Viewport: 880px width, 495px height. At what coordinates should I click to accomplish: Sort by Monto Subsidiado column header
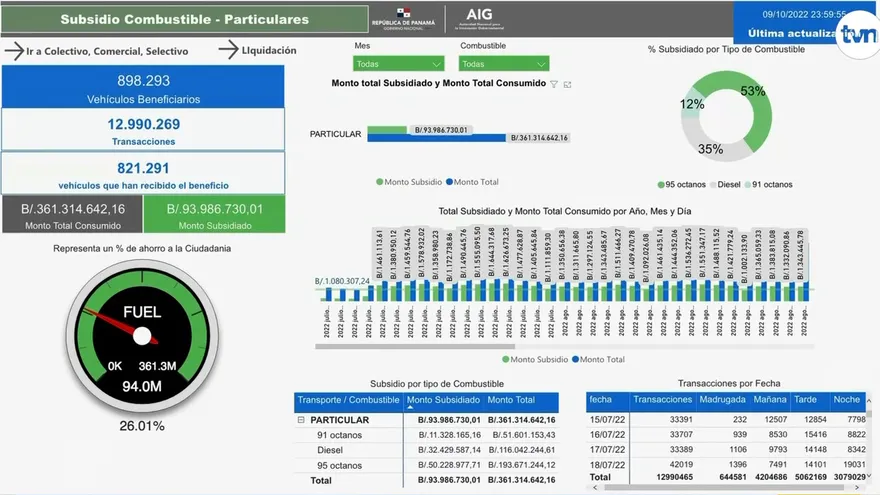pos(443,400)
